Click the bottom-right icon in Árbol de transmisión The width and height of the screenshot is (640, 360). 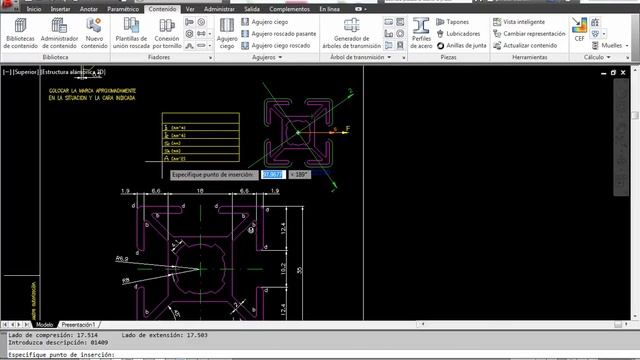click(x=400, y=46)
